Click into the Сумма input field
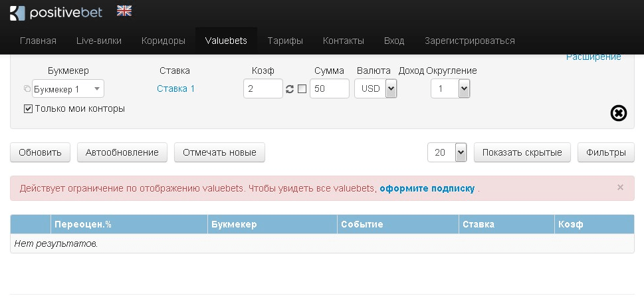 [330, 88]
